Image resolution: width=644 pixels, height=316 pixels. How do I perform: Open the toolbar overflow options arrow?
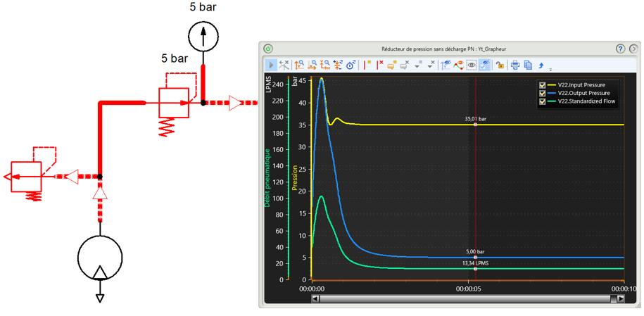click(550, 69)
